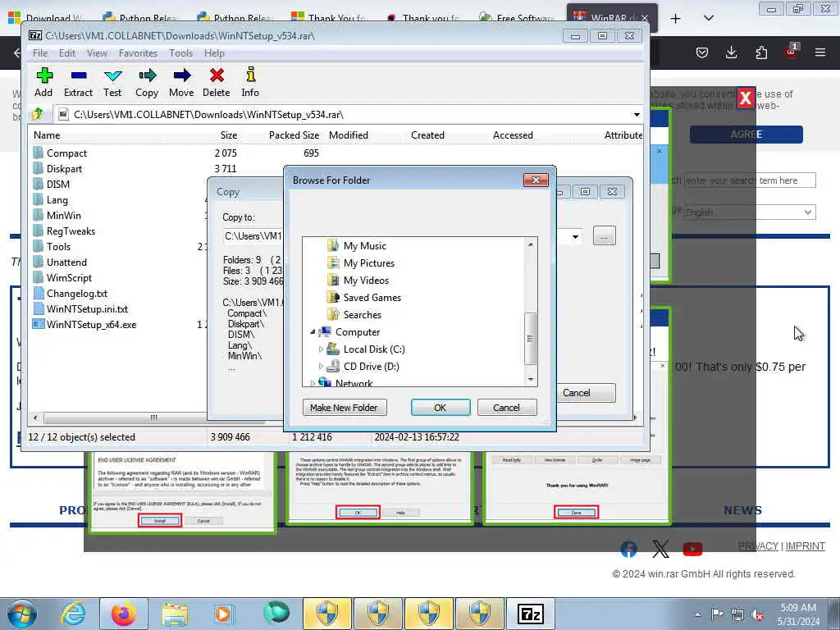Sort by the Modified column header
840x630 pixels.
tap(348, 135)
